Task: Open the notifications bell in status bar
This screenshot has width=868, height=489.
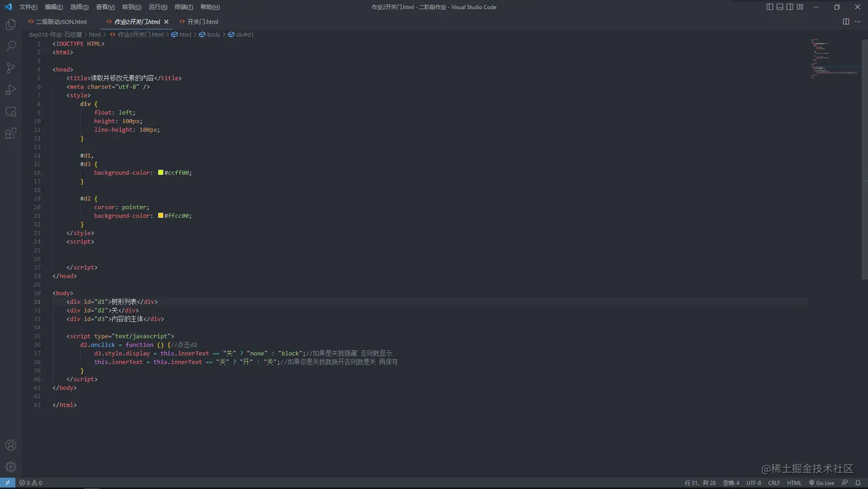Action: tap(858, 483)
